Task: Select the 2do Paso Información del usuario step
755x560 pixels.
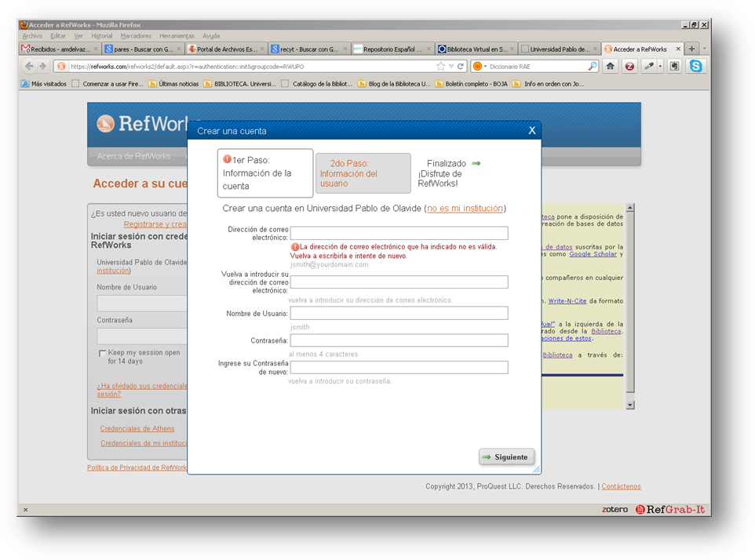Action: click(x=363, y=173)
